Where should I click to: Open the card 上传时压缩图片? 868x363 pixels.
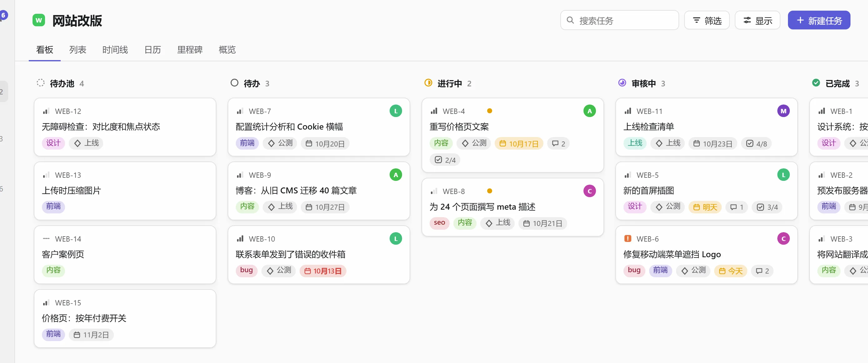coord(125,191)
